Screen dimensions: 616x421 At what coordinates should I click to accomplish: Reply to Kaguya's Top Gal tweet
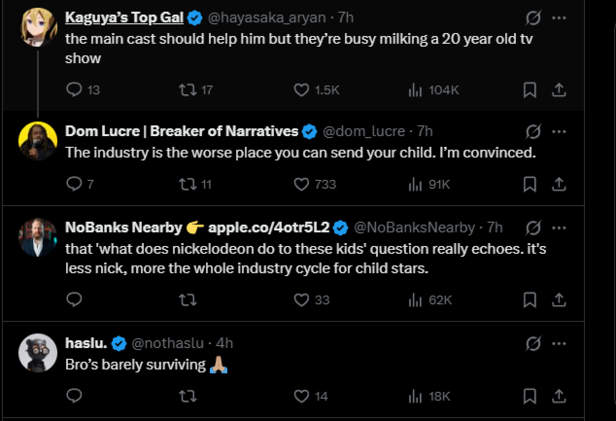[74, 91]
